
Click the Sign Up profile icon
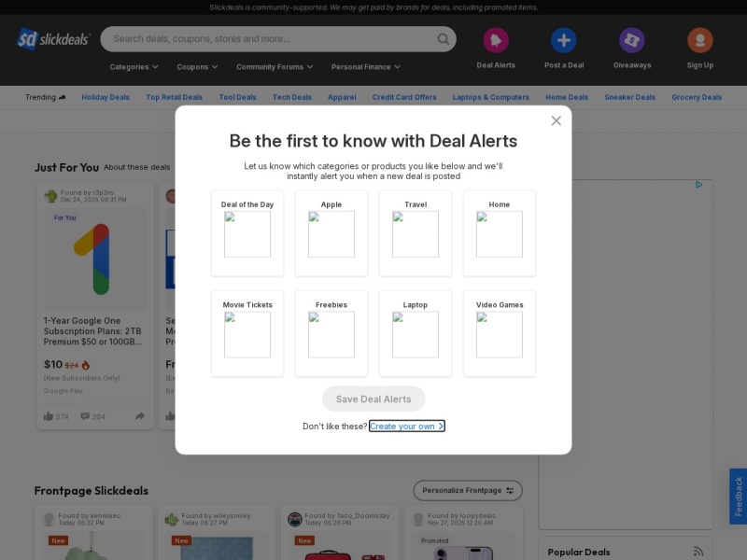699,40
